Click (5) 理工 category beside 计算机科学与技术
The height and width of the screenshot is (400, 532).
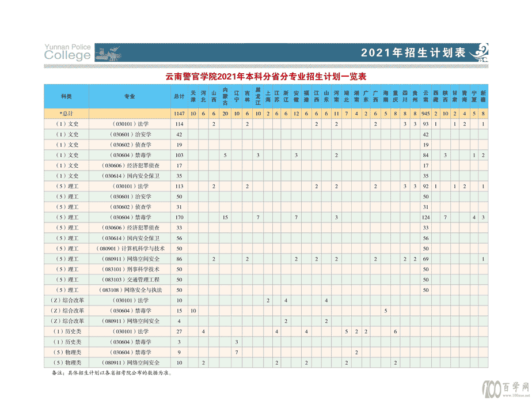tap(67, 248)
